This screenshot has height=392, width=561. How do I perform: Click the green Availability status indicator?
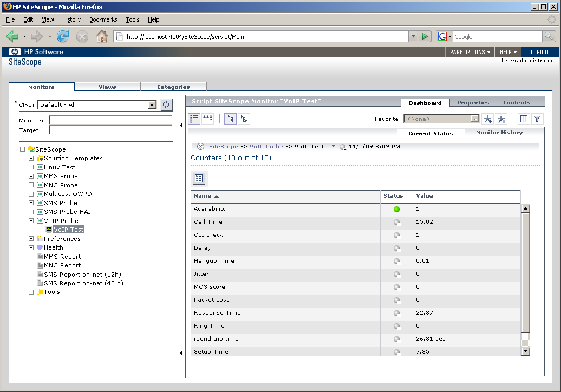[396, 209]
